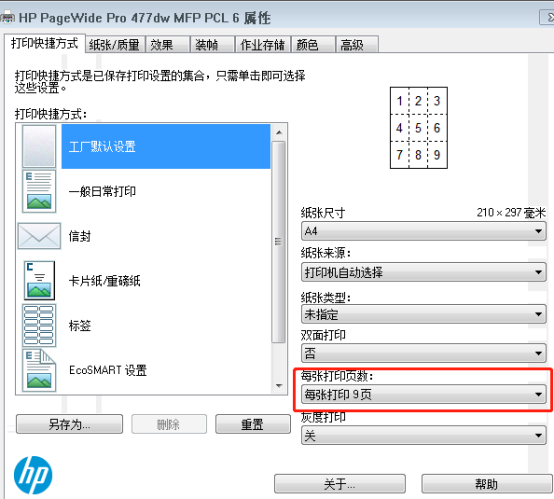
Task: Click the 关于... button
Action: (340, 484)
